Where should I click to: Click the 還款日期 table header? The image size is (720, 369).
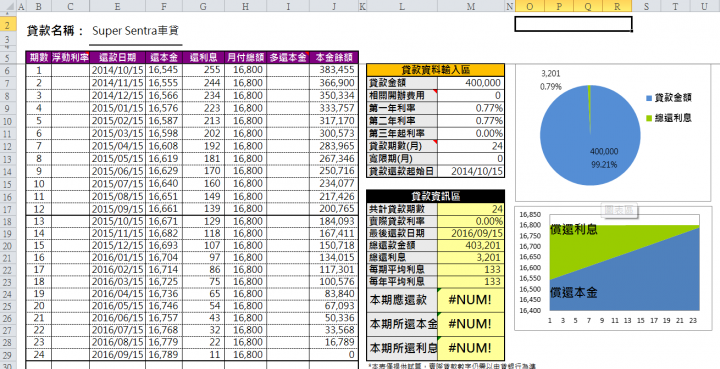pyautogui.click(x=118, y=57)
